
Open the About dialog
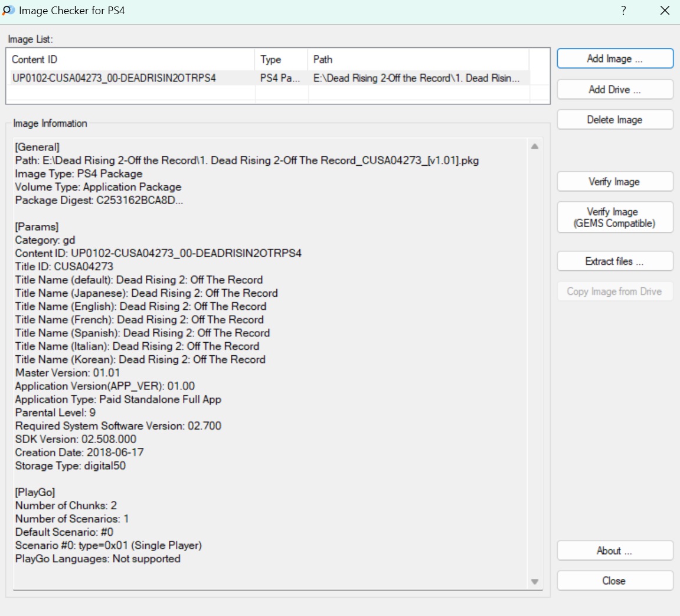[x=614, y=551]
